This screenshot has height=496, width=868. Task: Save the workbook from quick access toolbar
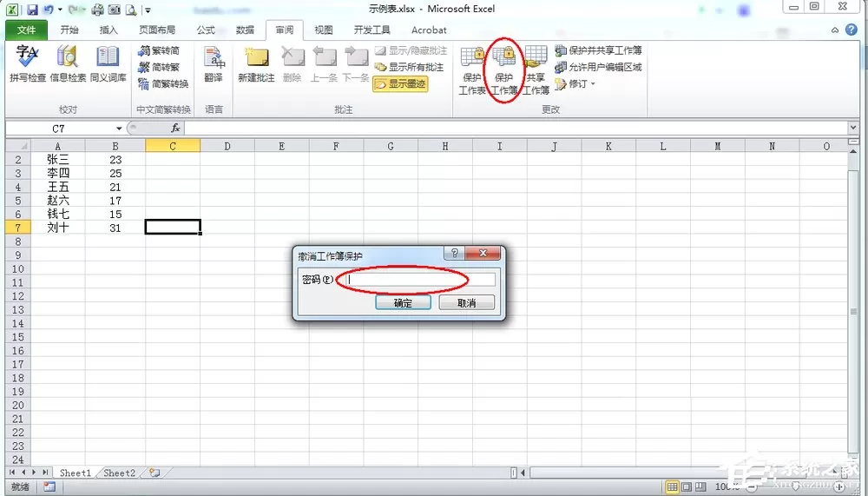[x=33, y=10]
